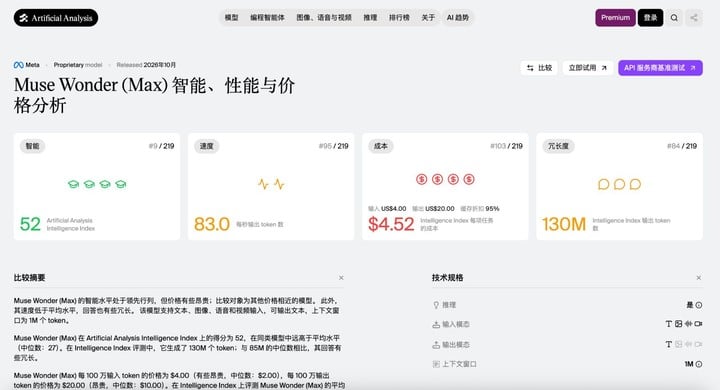720x390 pixels.
Task: Click the search magnifier icon
Action: (674, 18)
